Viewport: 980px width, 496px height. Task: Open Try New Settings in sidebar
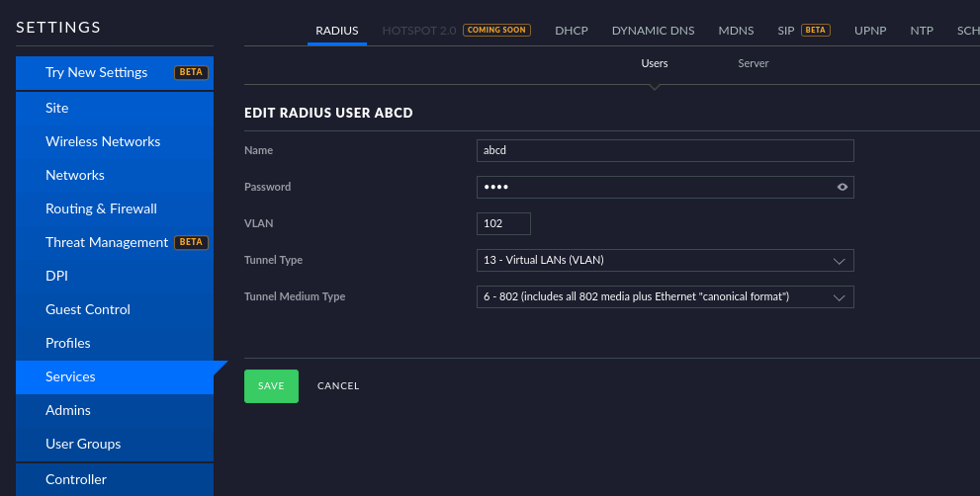(x=115, y=72)
